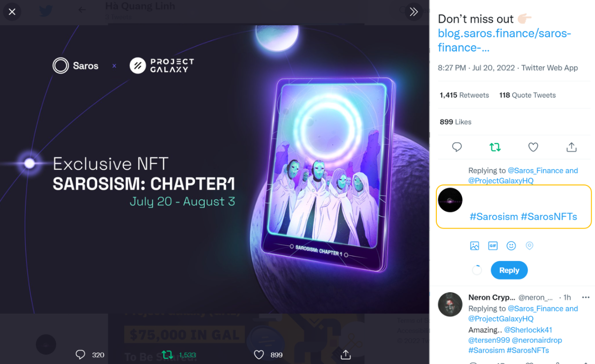Like the tweet using panel heart icon

coord(533,147)
